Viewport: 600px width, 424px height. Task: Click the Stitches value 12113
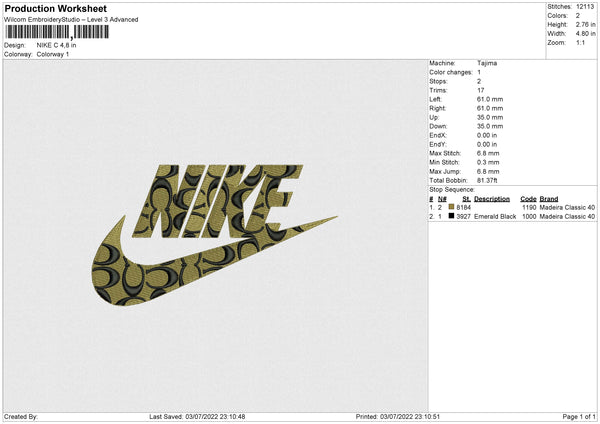point(585,7)
